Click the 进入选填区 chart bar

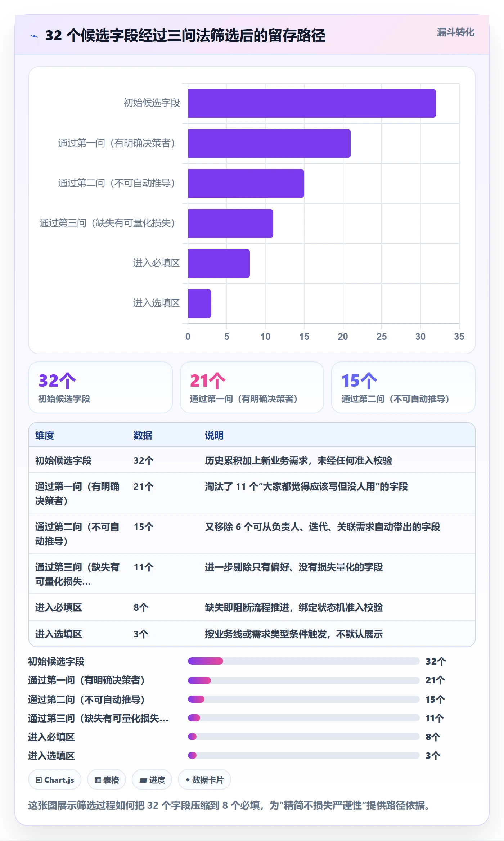click(x=199, y=303)
